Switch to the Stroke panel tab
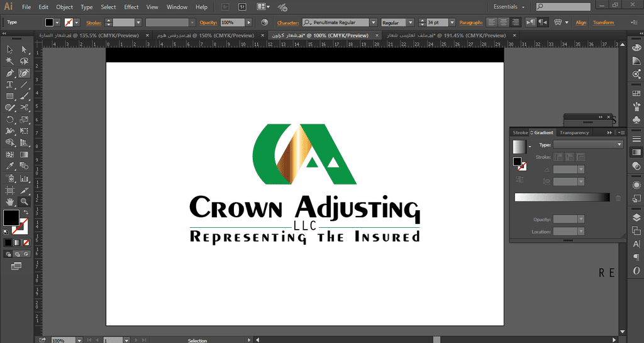Image resolution: width=644 pixels, height=343 pixels. point(520,132)
